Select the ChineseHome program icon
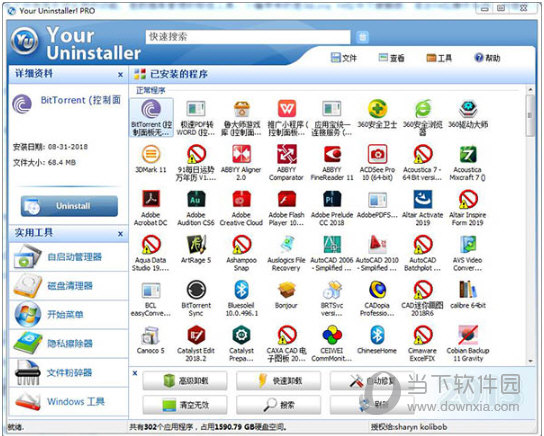Image resolution: width=544 pixels, height=436 pixels. tap(377, 335)
